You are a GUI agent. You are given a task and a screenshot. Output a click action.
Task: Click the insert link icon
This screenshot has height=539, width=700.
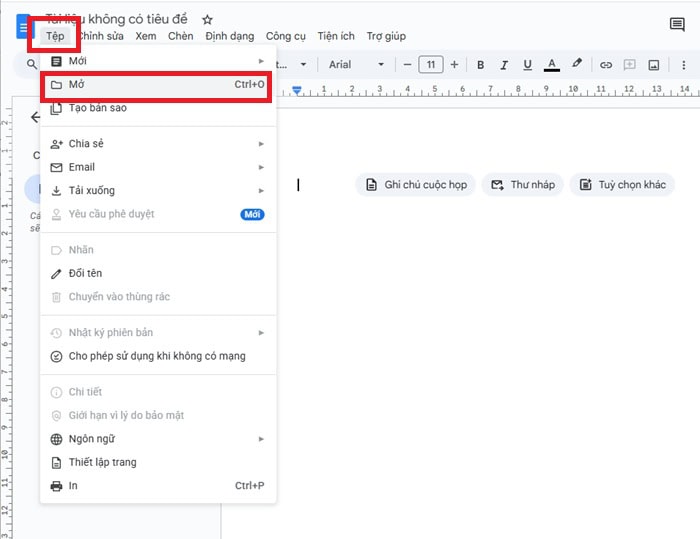(x=604, y=65)
